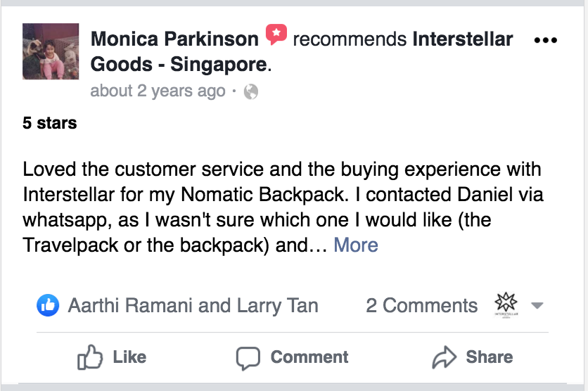The image size is (588, 391).
Task: Click the globe public audience icon
Action: 250,91
